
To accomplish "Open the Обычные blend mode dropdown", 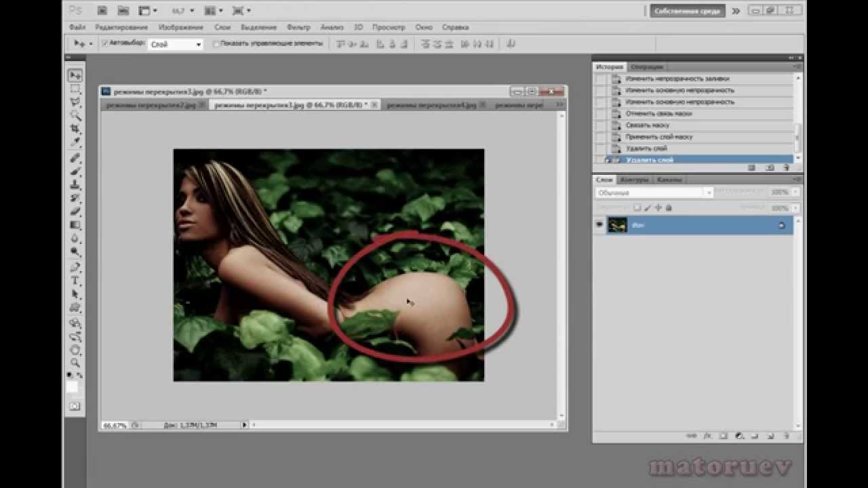I will pos(654,192).
